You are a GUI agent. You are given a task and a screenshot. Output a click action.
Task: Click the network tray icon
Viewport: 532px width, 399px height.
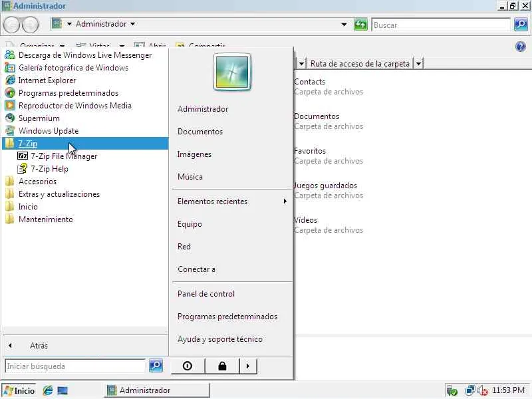tap(470, 390)
